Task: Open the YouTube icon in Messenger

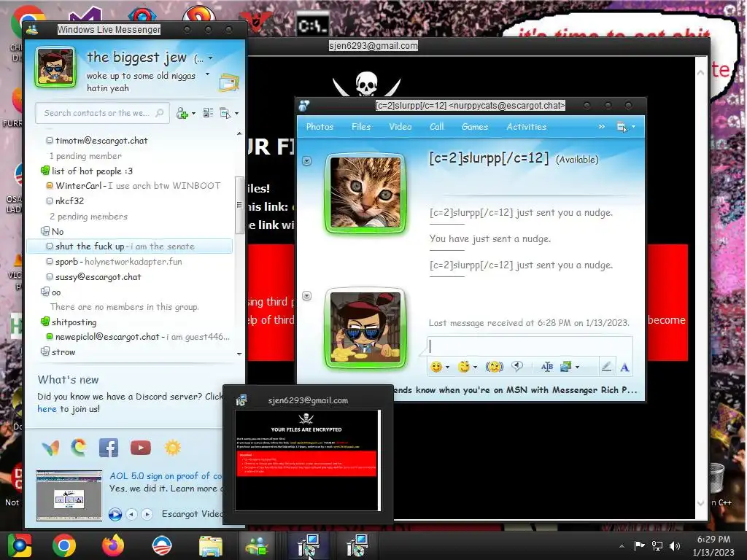Action: click(141, 448)
